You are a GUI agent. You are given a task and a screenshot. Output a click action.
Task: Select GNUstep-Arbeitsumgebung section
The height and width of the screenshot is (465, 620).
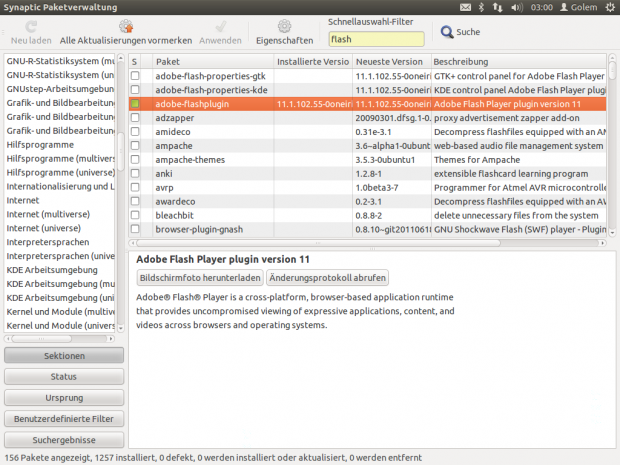(x=59, y=89)
